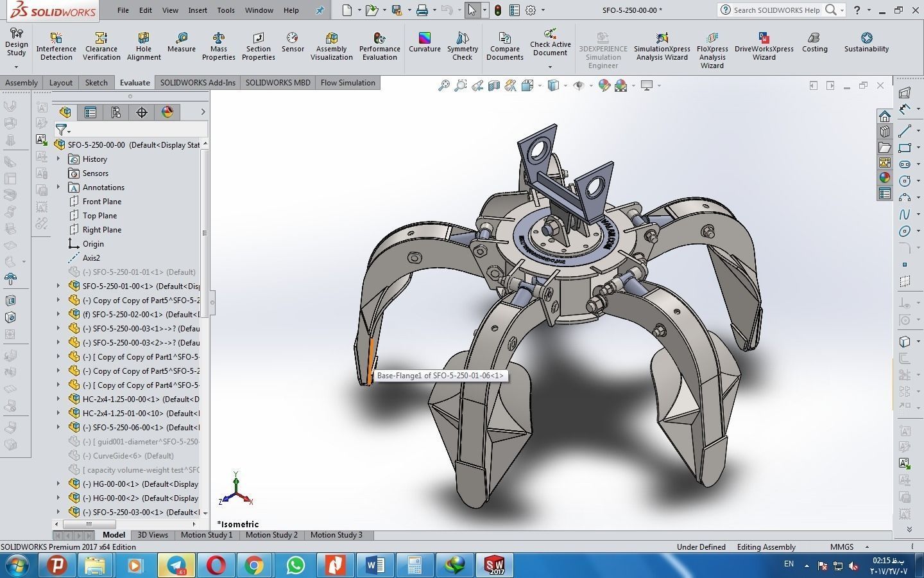
Task: Open Mass Properties
Action: tap(219, 46)
